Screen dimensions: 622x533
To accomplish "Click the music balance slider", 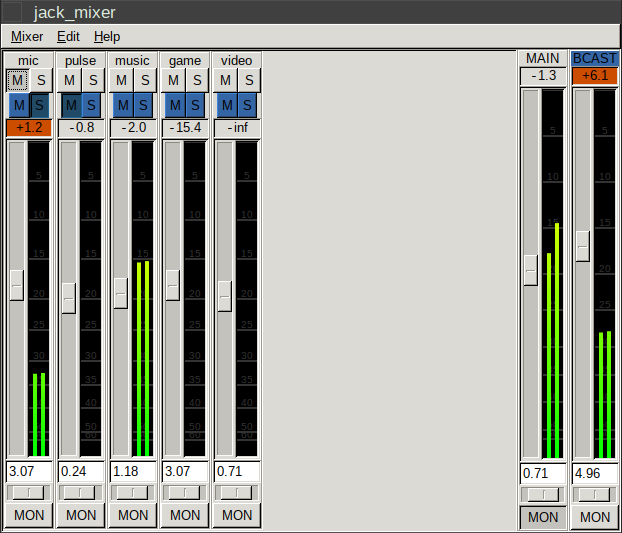I will 132,493.
